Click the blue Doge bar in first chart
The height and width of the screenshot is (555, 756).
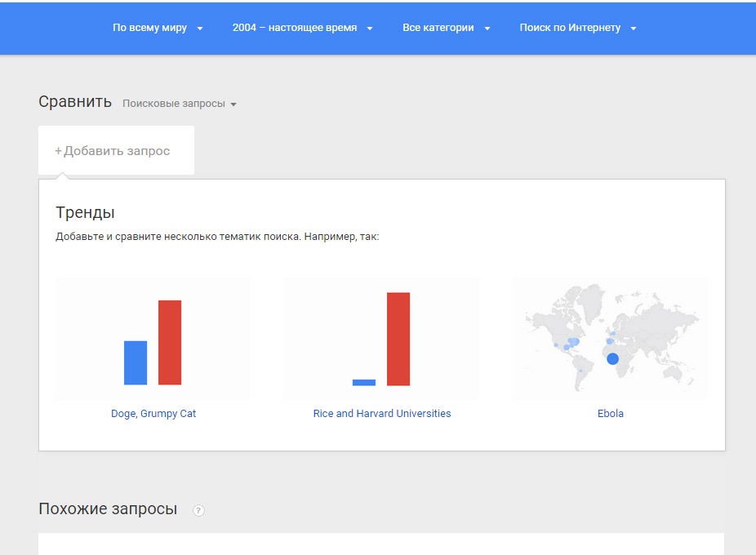[x=136, y=362]
